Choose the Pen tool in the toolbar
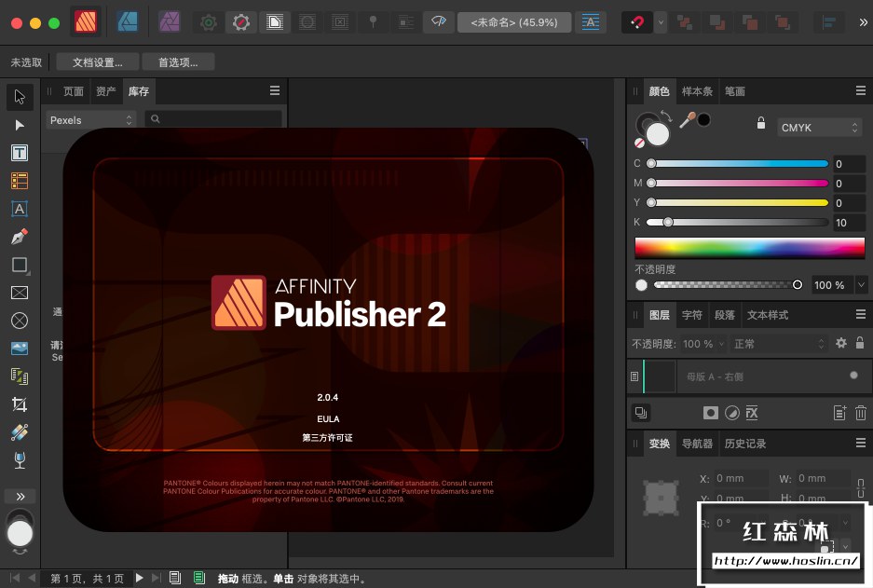Image resolution: width=873 pixels, height=588 pixels. tap(19, 237)
